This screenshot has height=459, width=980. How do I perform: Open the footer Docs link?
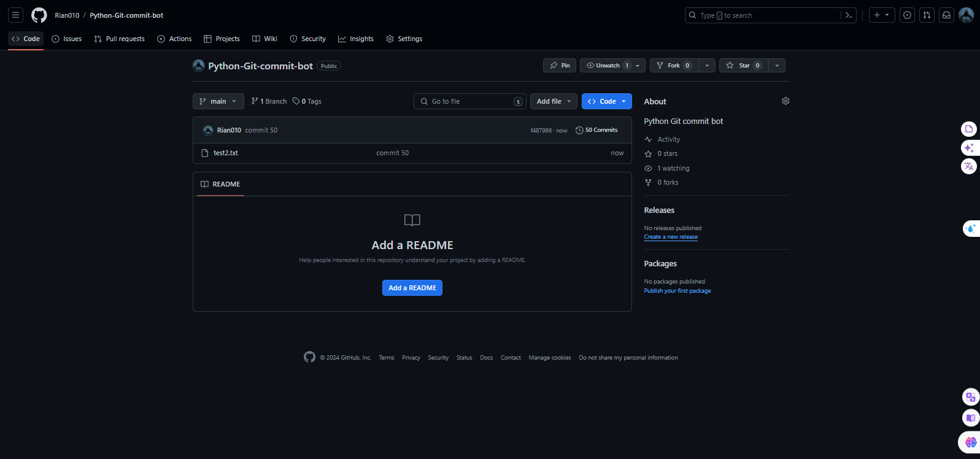[x=487, y=358]
